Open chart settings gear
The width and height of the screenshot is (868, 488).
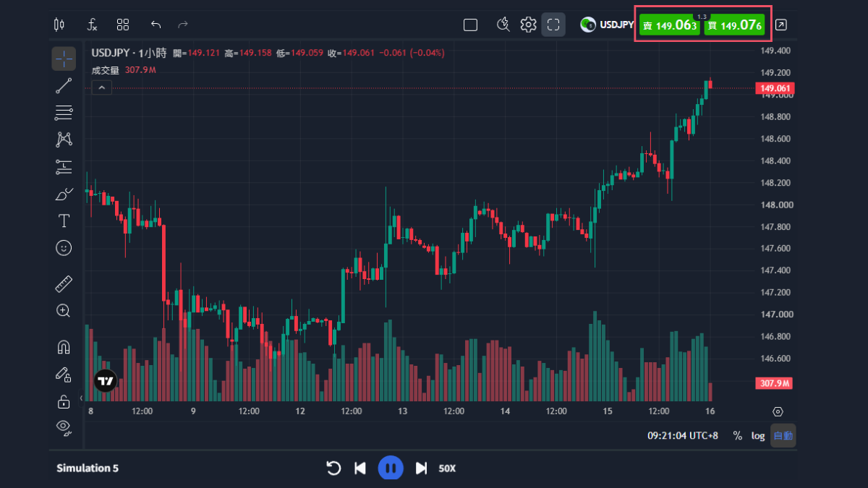point(528,25)
